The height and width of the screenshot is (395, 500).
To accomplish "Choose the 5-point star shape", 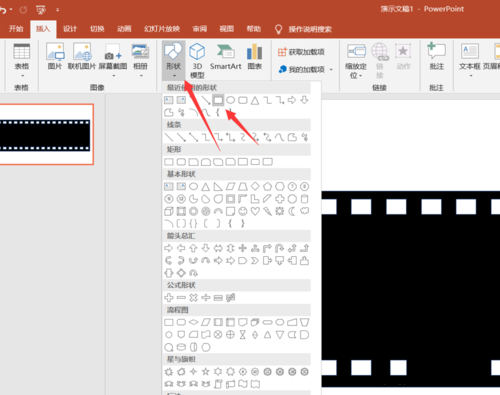I will (x=206, y=372).
